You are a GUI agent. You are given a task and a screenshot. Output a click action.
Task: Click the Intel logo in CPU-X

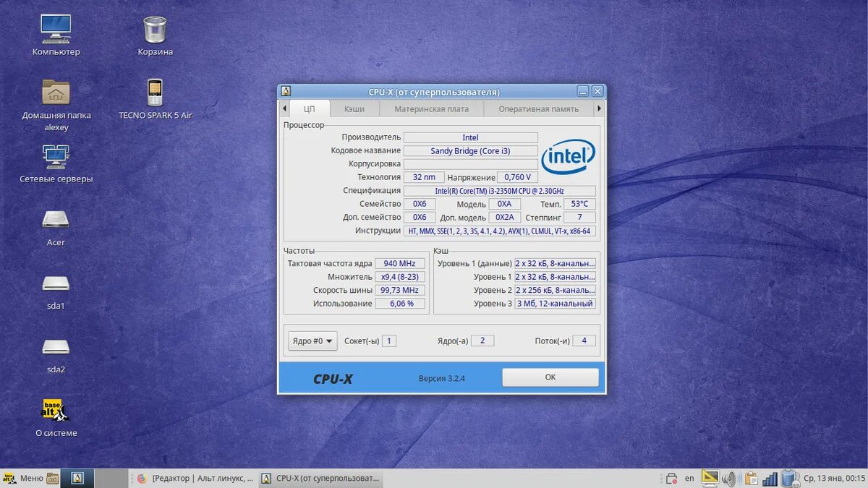click(x=568, y=156)
